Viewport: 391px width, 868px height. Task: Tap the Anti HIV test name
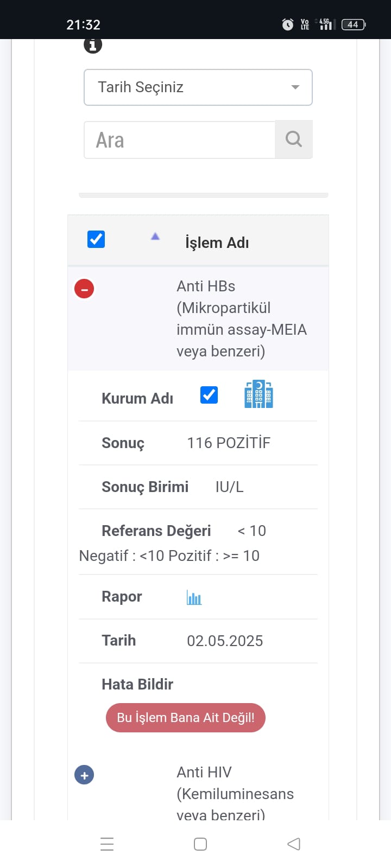pos(235,793)
